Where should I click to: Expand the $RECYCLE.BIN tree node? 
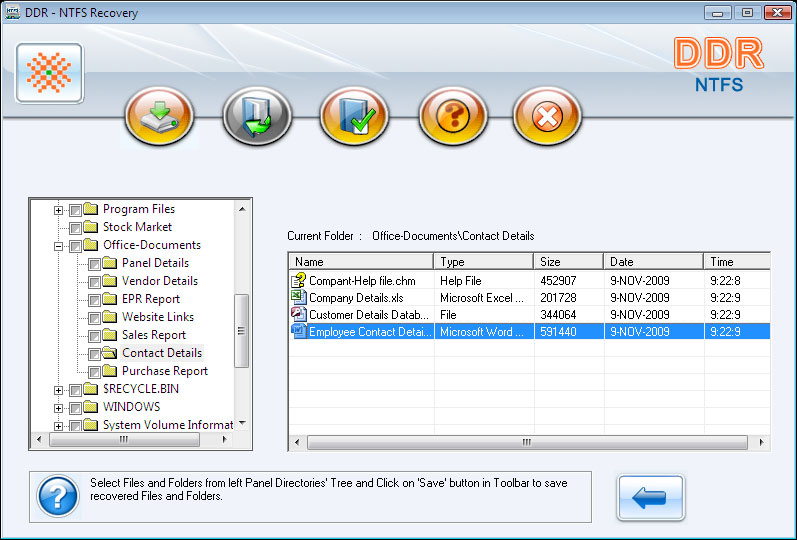(x=58, y=390)
